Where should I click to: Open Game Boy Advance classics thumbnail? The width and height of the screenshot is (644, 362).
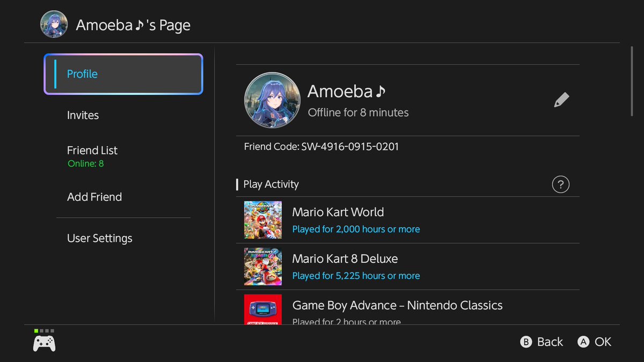pos(263,309)
